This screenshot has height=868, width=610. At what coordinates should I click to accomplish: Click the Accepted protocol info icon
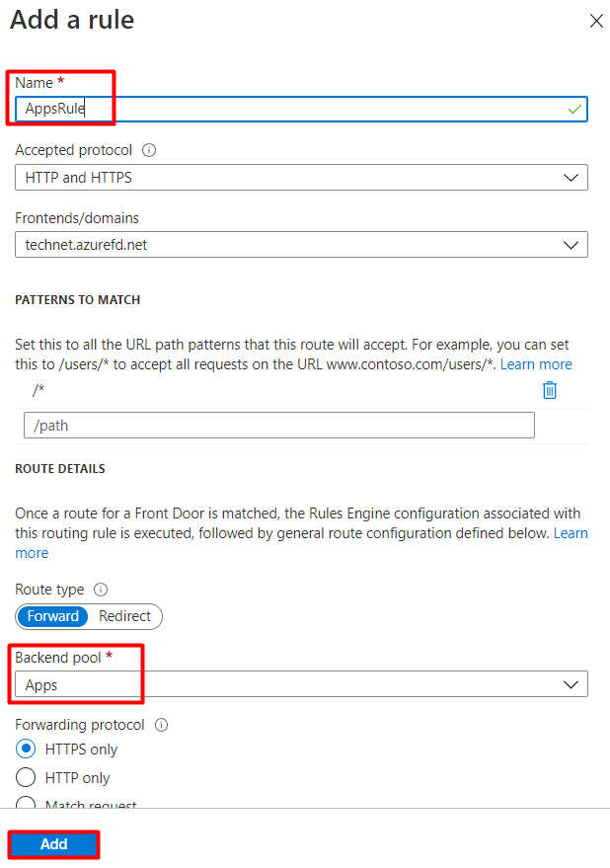(150, 151)
